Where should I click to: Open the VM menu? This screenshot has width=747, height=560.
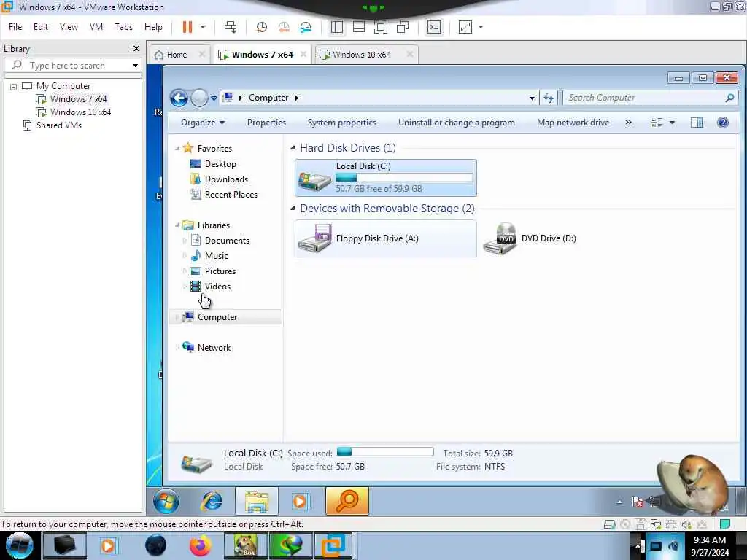(x=96, y=27)
